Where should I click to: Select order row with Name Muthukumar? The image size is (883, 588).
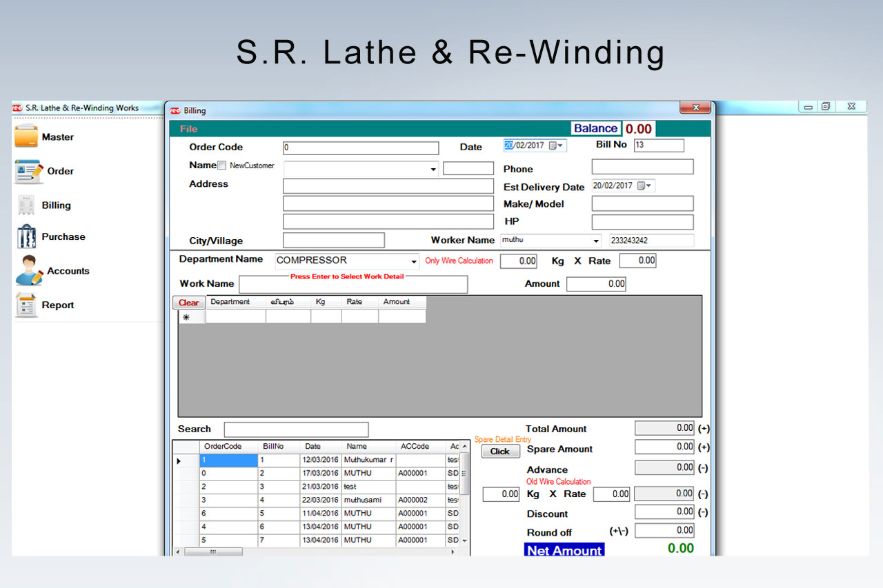(368, 460)
